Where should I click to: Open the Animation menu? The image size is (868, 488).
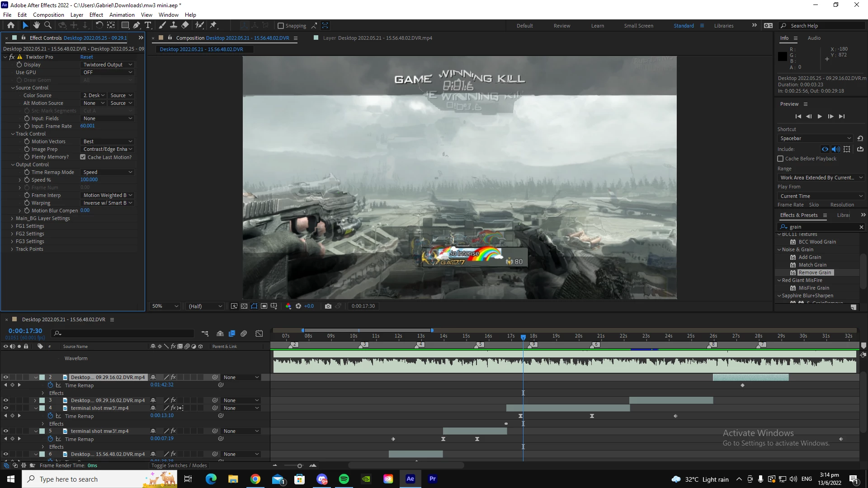point(122,14)
